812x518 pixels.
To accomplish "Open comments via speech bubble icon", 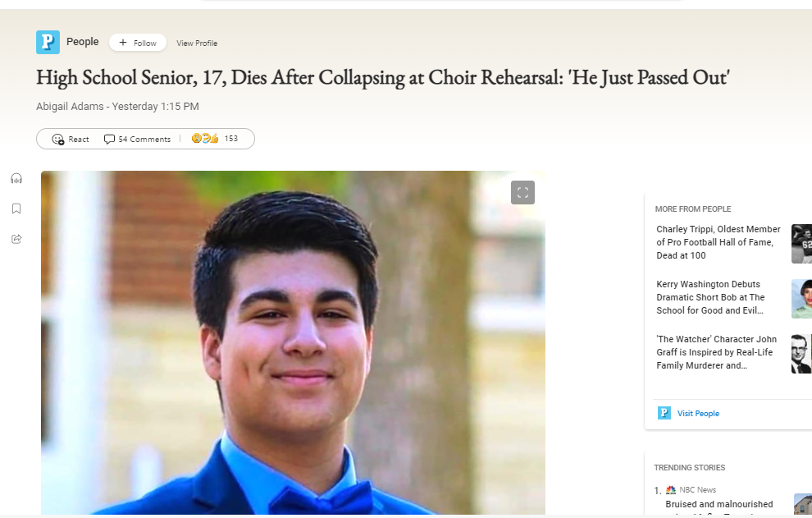I will (109, 139).
